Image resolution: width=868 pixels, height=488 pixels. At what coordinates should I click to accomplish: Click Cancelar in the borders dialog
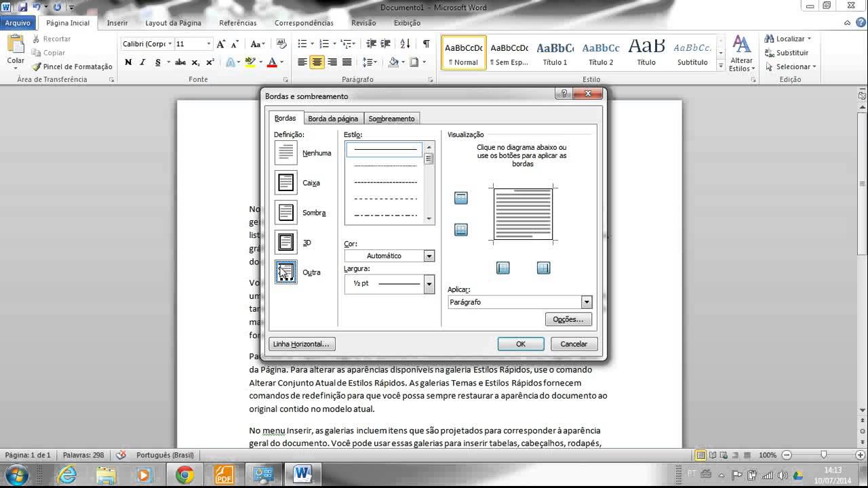coord(574,344)
